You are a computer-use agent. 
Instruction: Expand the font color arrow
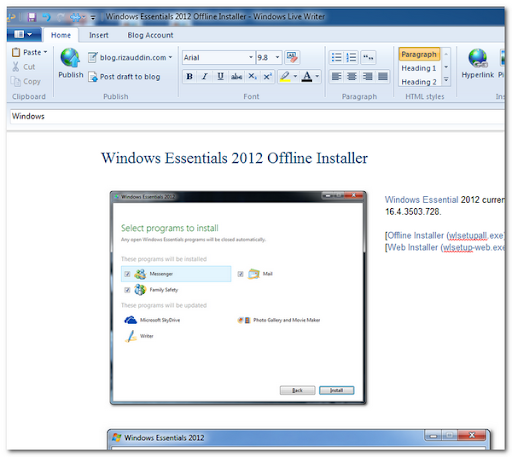(317, 77)
